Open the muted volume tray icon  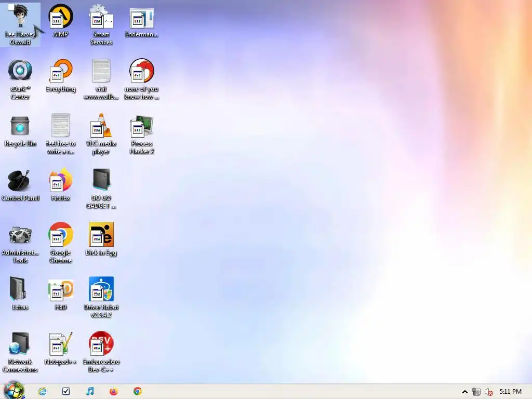(x=488, y=392)
